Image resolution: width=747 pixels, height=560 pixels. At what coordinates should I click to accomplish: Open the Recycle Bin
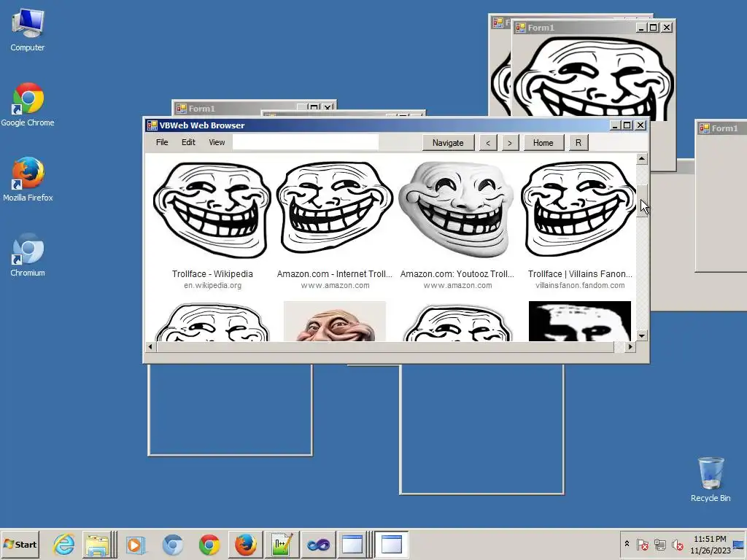click(x=711, y=480)
